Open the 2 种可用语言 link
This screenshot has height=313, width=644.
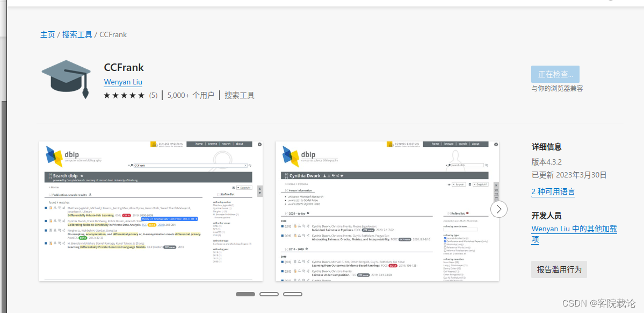click(x=553, y=191)
